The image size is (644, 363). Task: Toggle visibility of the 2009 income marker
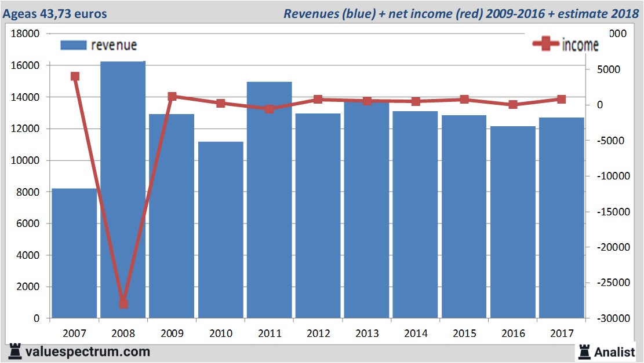tap(172, 95)
